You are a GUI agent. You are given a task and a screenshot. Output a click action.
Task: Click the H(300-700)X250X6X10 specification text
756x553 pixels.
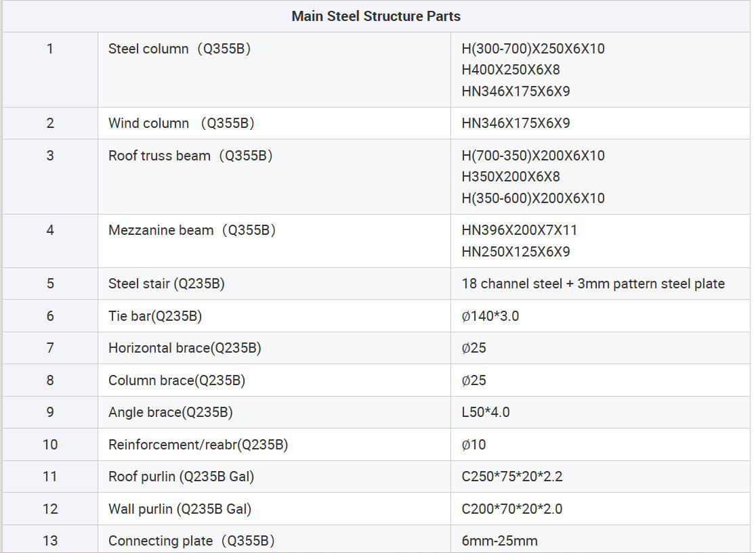[x=532, y=49]
